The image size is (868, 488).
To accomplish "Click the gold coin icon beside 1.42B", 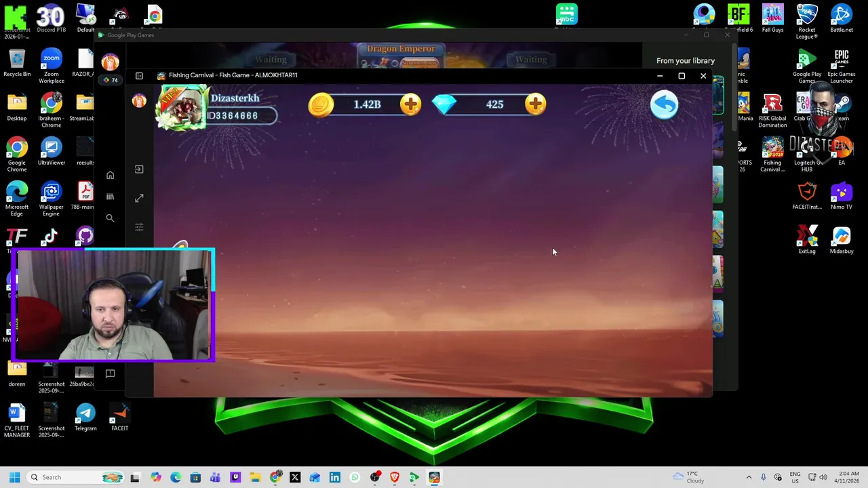I will (321, 105).
